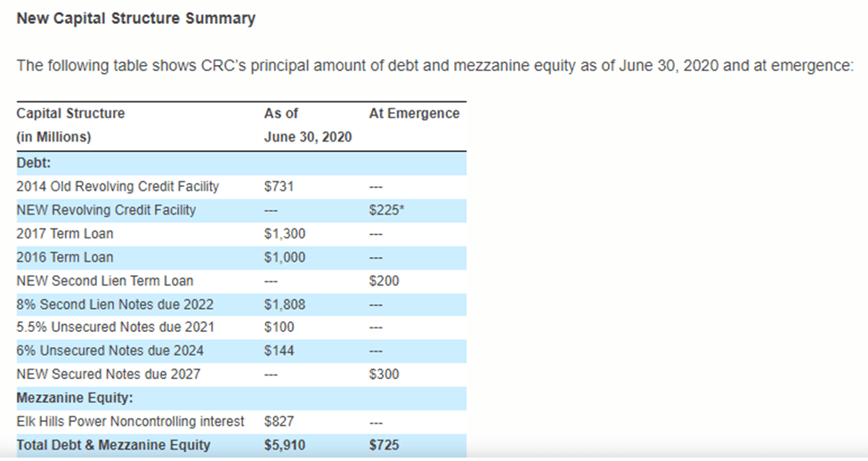The image size is (868, 461).
Task: Click the "As of" column header
Action: point(281,114)
